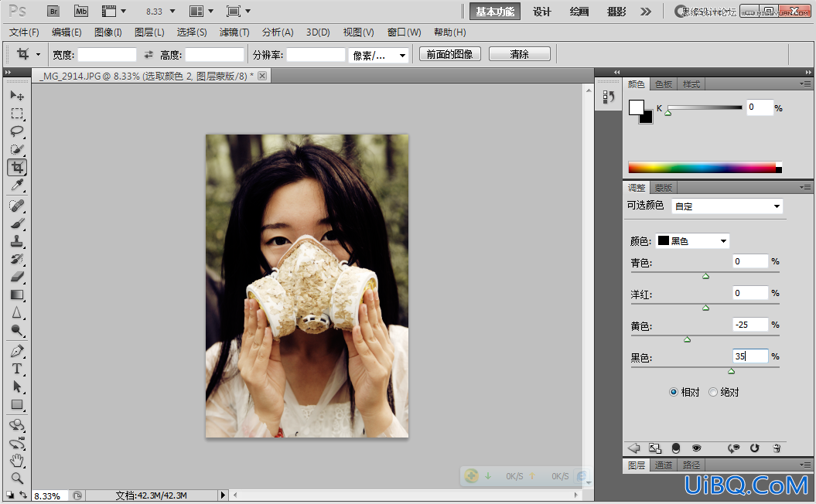Viewport: 816px width, 504px height.
Task: Switch to the 色板 tab
Action: (664, 83)
